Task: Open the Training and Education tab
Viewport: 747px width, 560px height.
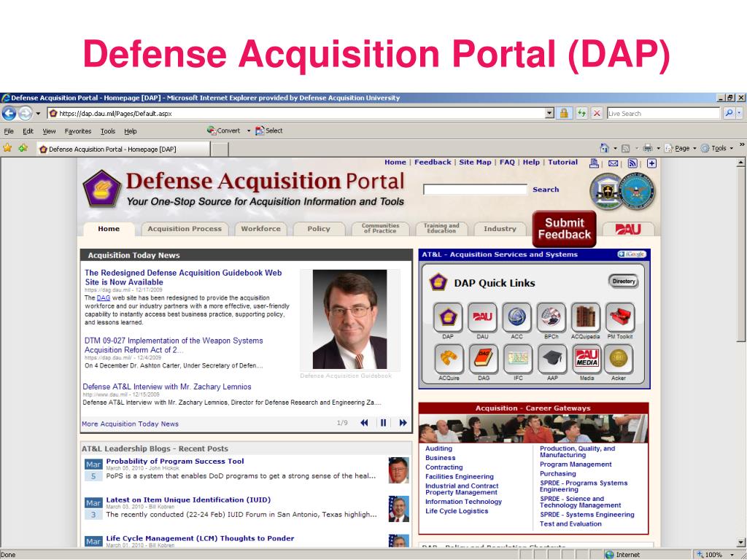Action: click(x=441, y=229)
